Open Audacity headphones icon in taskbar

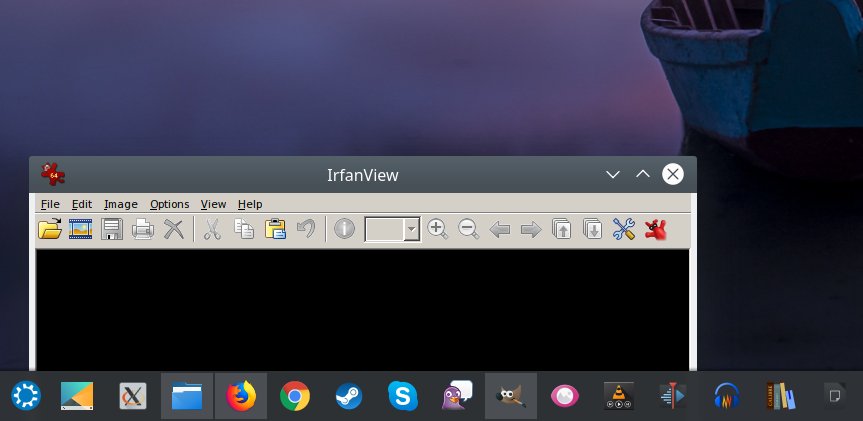727,396
